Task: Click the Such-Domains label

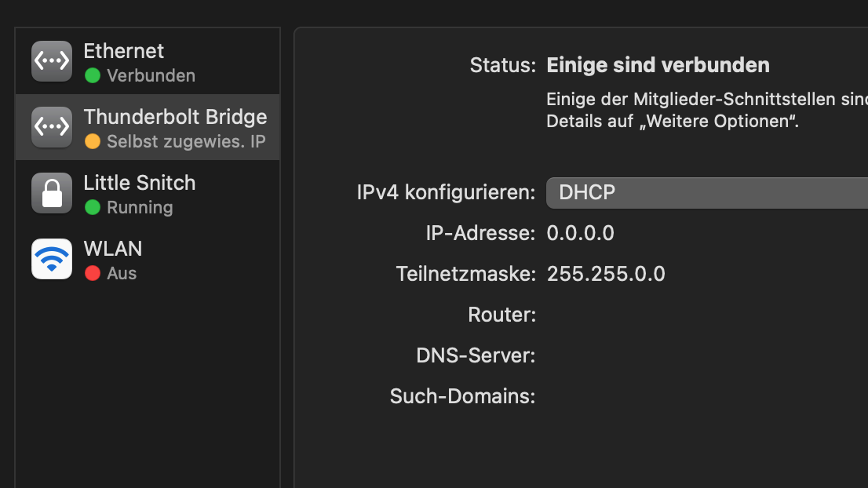Action: click(x=462, y=396)
